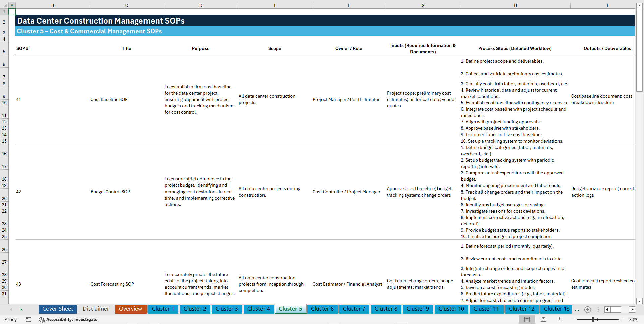The width and height of the screenshot is (644, 324).
Task: Open the Overview sheet tab
Action: (130, 309)
